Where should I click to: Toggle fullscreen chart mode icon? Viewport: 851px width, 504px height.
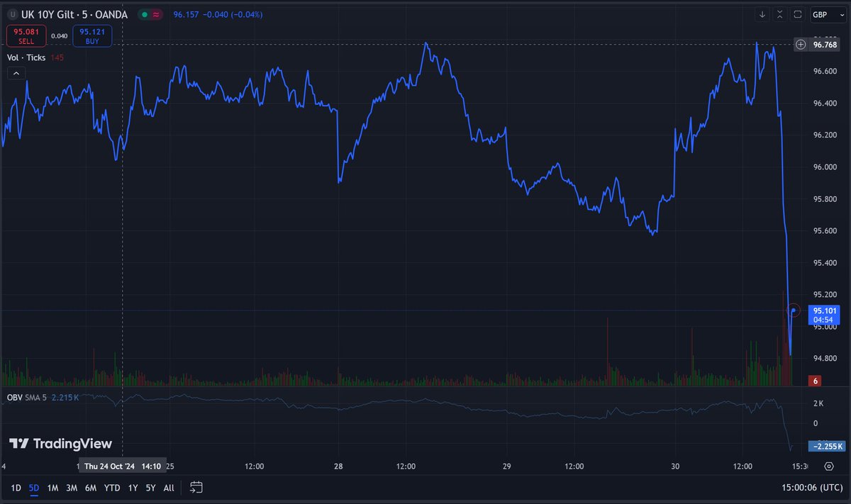point(798,14)
